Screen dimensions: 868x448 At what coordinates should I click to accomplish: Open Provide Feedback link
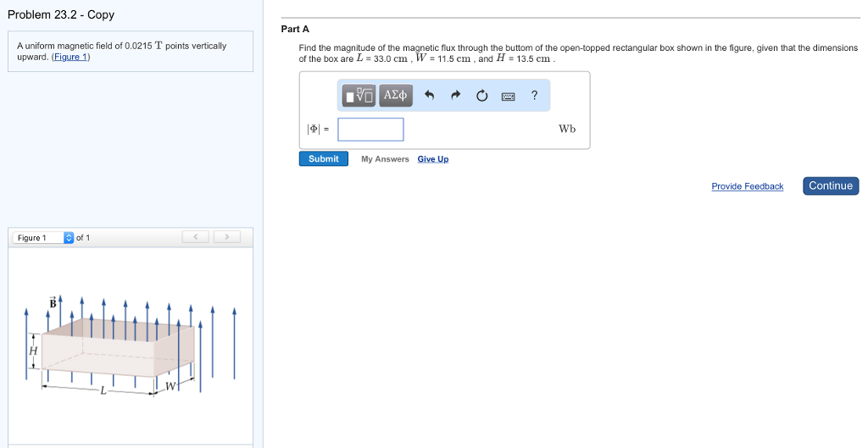[748, 186]
